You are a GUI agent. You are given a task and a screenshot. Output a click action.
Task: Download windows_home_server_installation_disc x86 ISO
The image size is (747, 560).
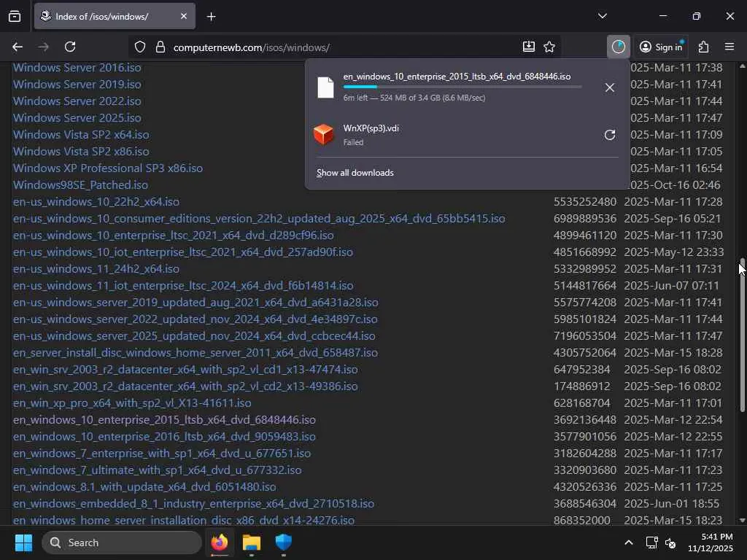[x=183, y=520]
